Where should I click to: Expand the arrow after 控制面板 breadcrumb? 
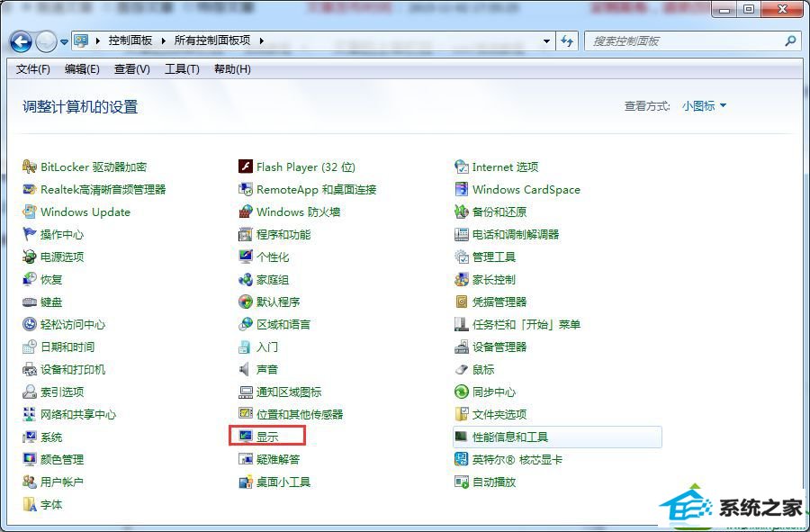(x=163, y=41)
